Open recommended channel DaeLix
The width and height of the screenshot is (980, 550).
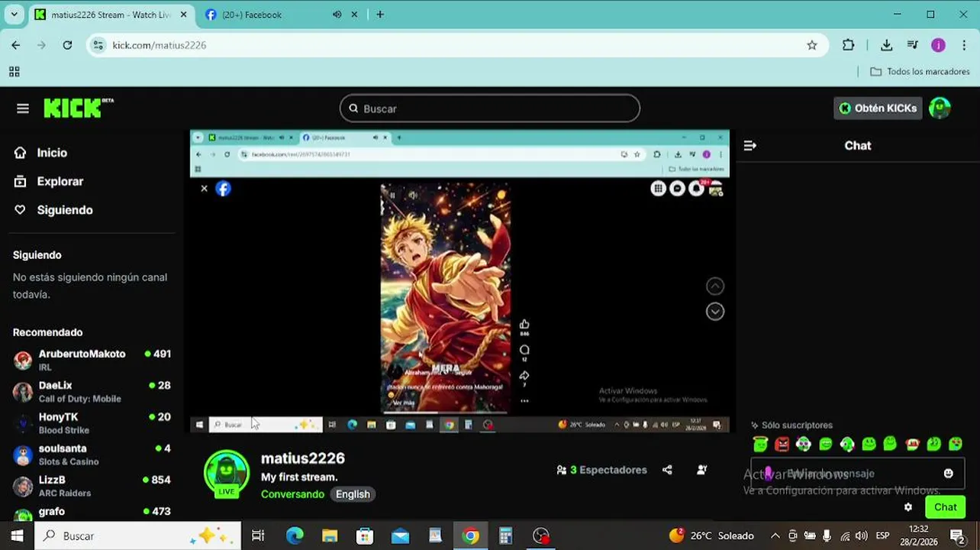point(92,391)
